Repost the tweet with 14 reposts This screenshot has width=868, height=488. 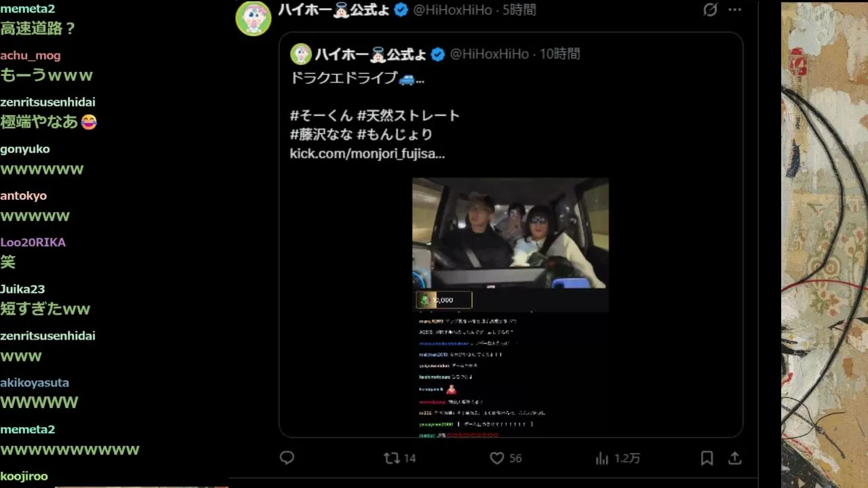coord(399,458)
